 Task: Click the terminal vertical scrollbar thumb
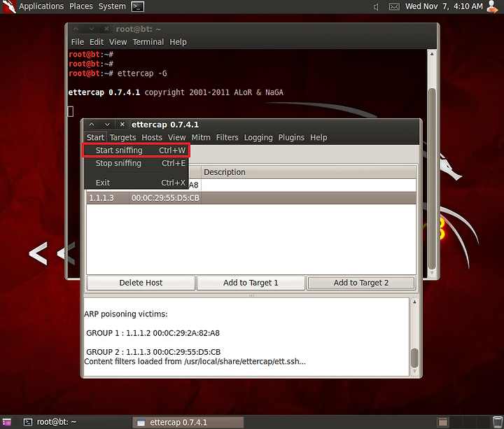[433, 178]
